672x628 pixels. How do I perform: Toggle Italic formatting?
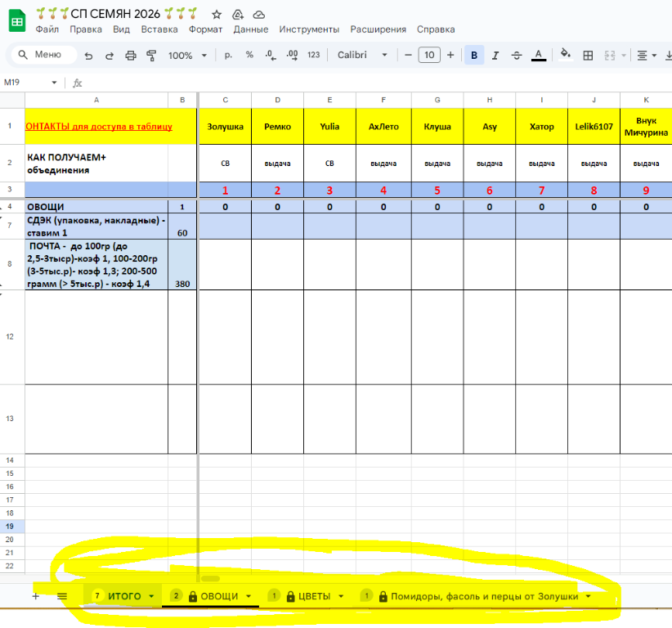pyautogui.click(x=495, y=55)
